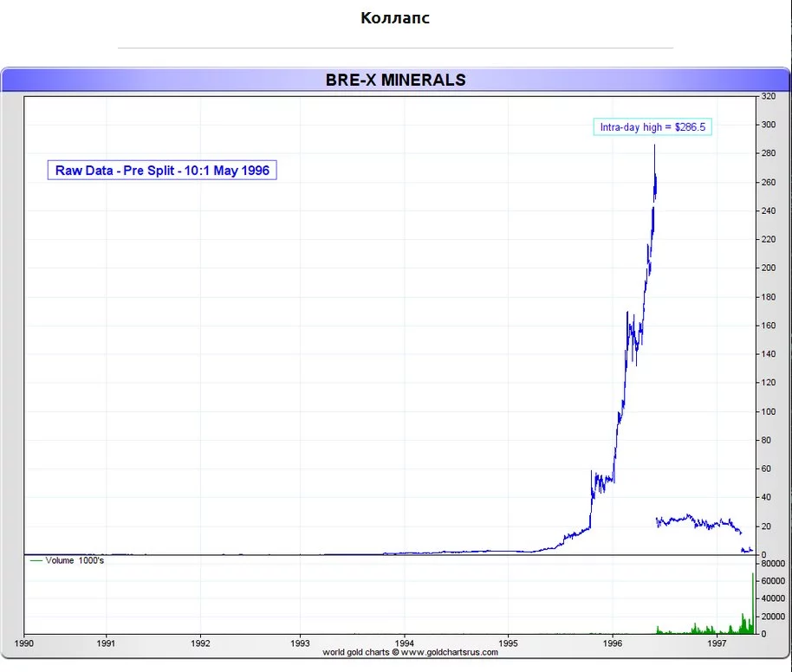This screenshot has width=792, height=672.
Task: Click the 280 price axis label
Action: coord(769,153)
